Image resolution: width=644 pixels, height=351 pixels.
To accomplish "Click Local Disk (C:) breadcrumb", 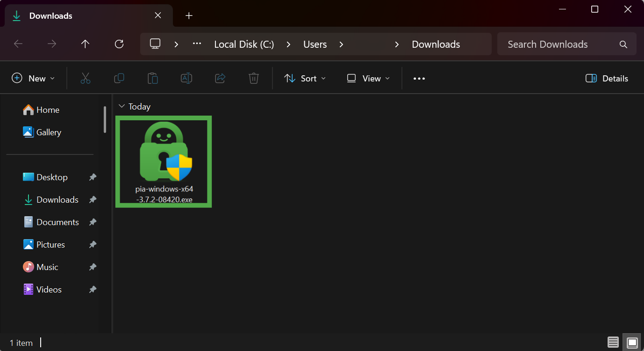I will (244, 44).
